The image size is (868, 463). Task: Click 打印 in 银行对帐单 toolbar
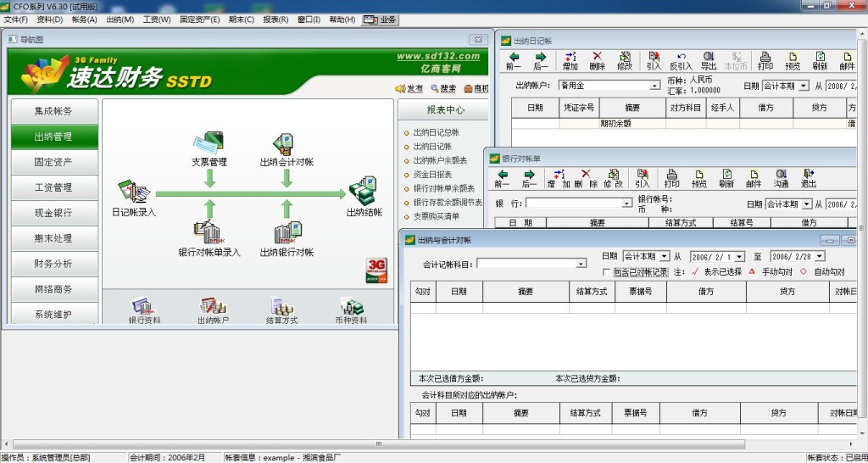point(672,178)
